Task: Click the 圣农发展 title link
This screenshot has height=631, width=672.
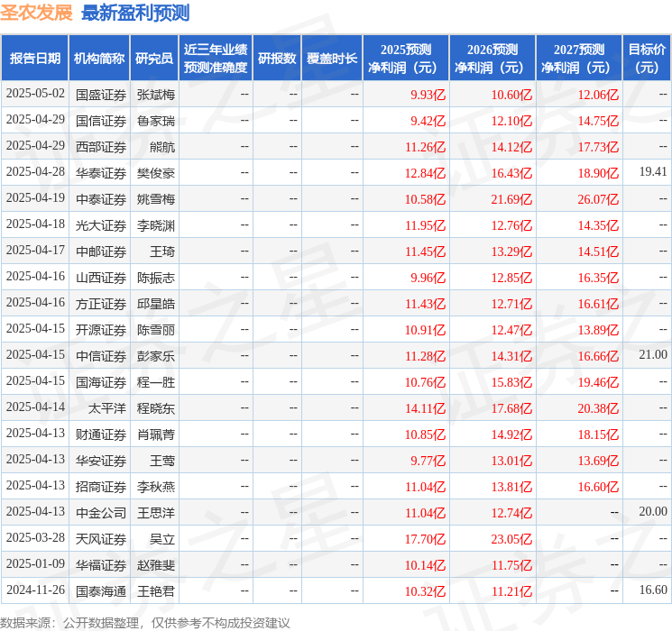Action: coord(36,13)
